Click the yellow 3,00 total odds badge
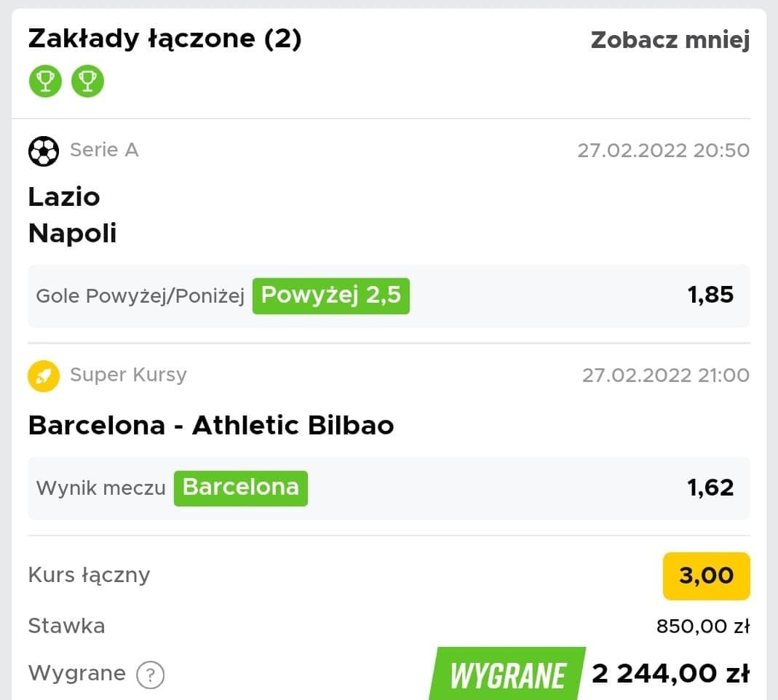Image resolution: width=778 pixels, height=700 pixels. (706, 576)
